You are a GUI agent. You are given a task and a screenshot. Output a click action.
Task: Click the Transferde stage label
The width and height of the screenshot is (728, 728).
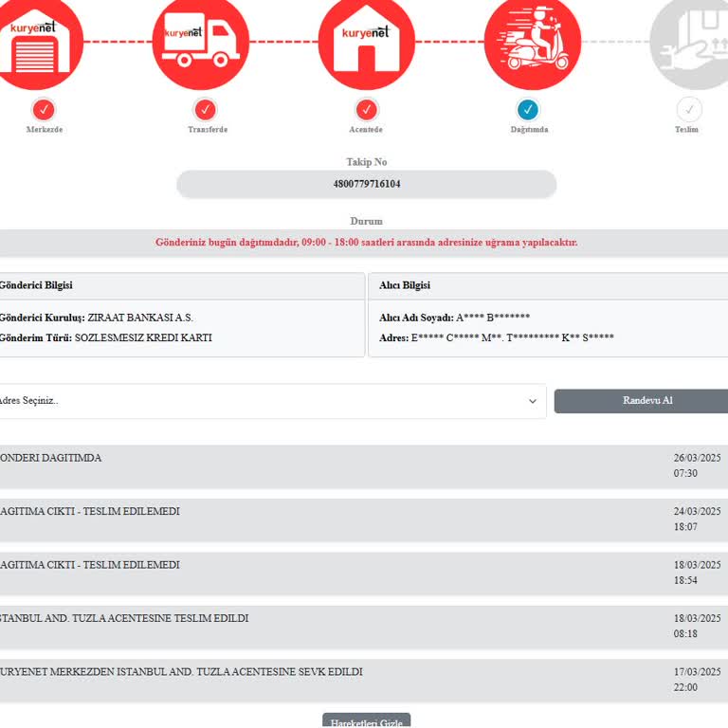click(x=208, y=130)
